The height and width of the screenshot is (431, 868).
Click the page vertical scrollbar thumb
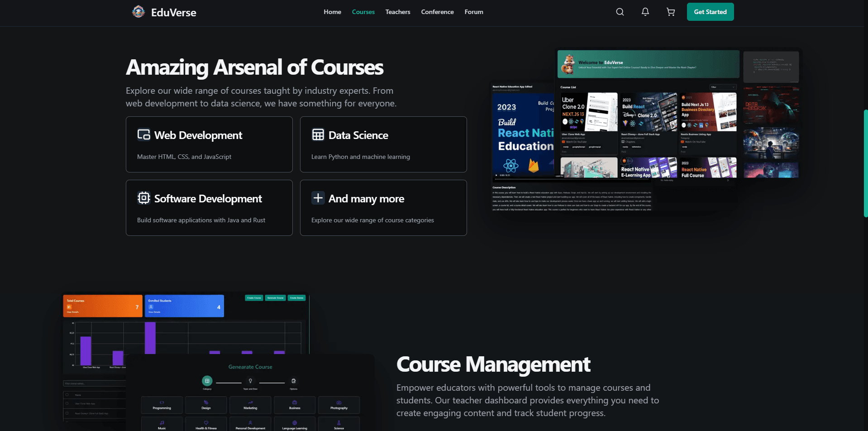point(865,163)
